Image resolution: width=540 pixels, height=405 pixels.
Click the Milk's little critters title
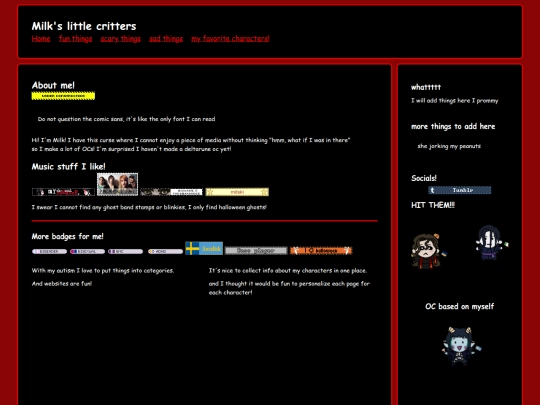tap(84, 26)
